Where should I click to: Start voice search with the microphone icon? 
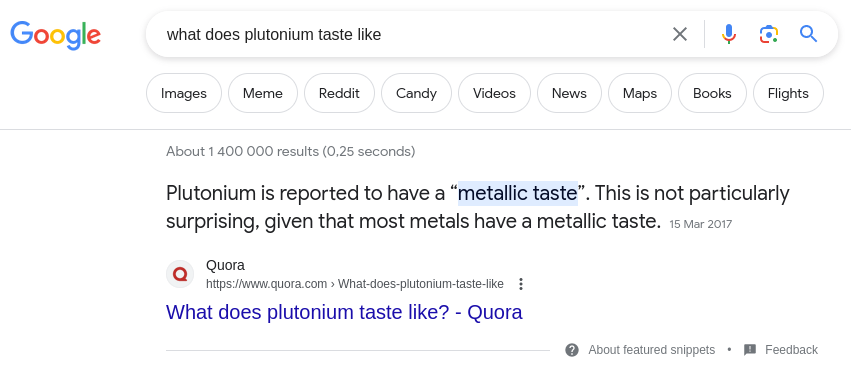(x=729, y=34)
